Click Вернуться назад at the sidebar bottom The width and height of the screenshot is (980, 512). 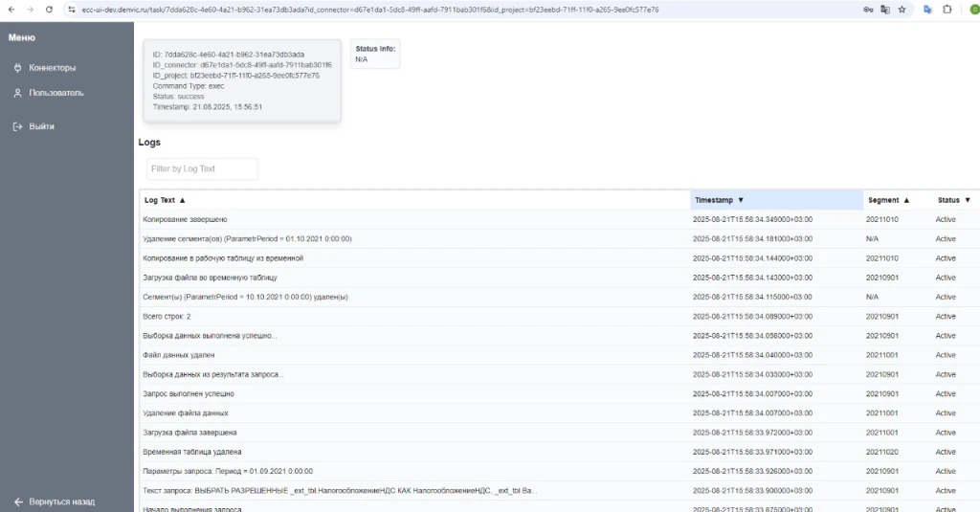point(61,501)
